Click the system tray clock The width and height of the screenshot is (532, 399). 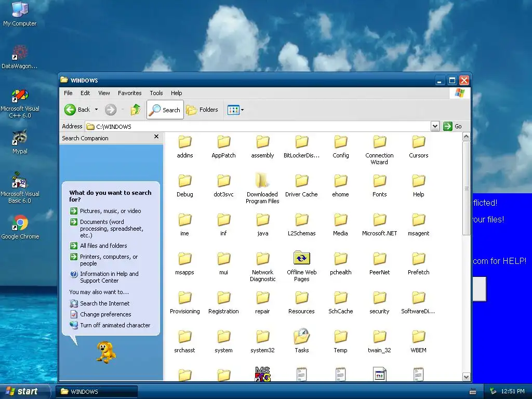coord(513,391)
